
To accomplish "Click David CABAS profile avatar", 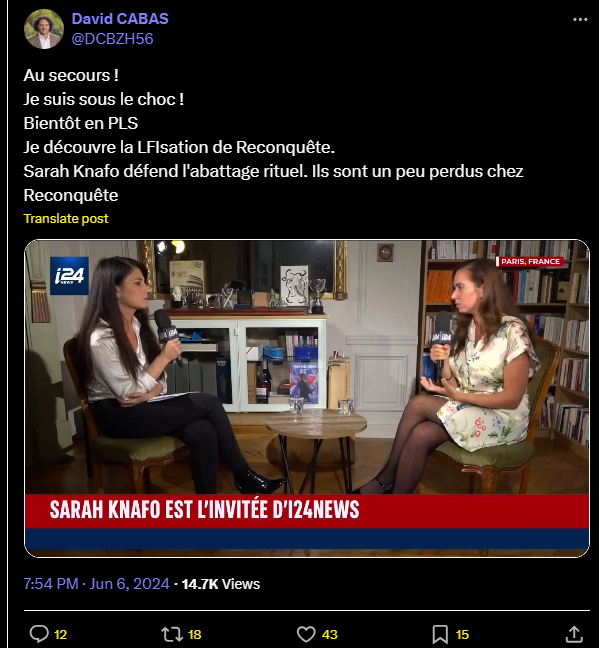I will [44, 29].
